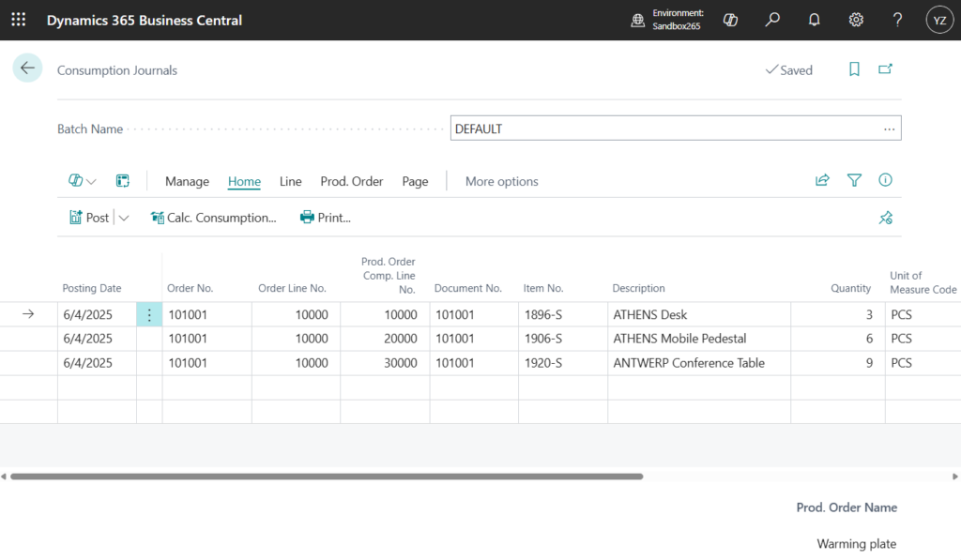Open page in new window icon
This screenshot has height=560, width=961.
tap(885, 69)
